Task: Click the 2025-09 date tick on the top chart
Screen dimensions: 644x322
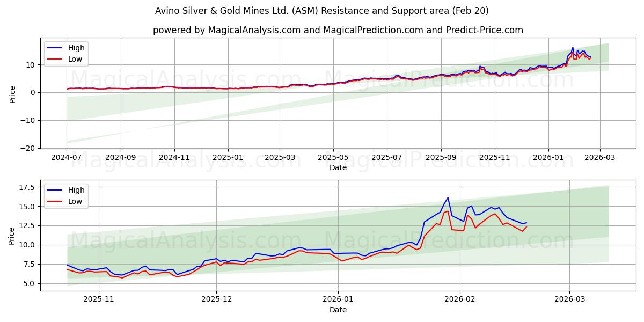Action: coord(441,159)
